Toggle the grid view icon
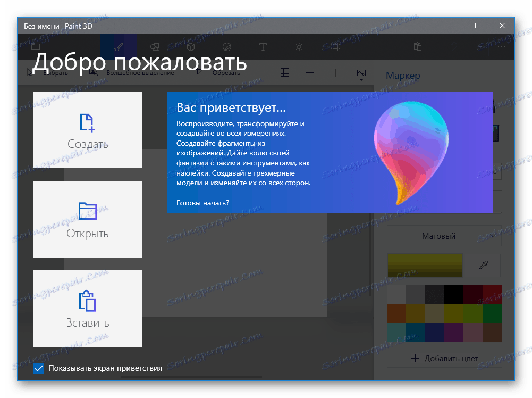The image size is (532, 398). click(x=285, y=72)
